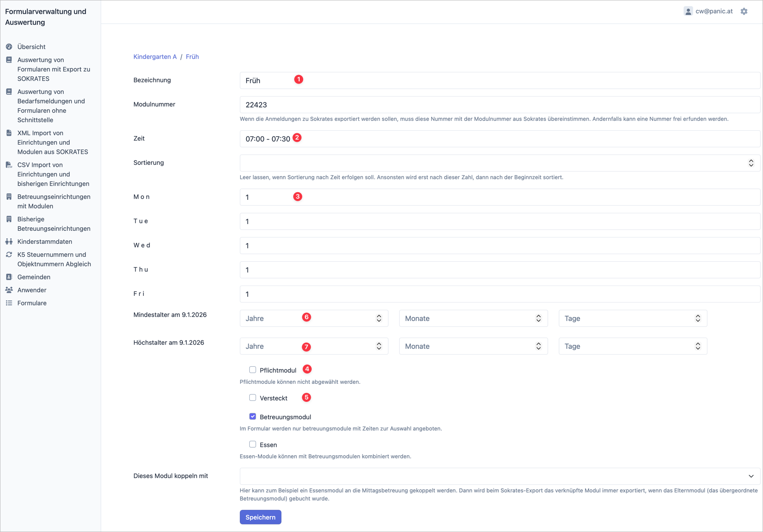
Task: Click the Sortierung number stepper arrows
Action: (x=751, y=163)
